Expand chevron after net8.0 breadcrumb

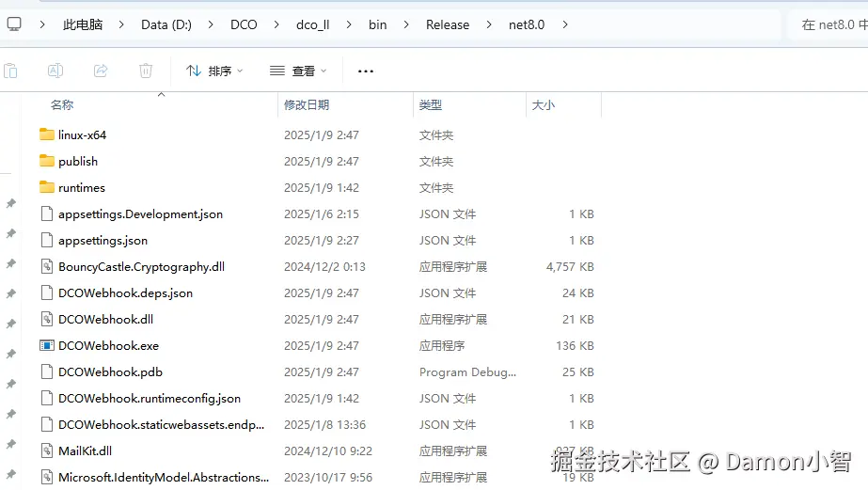tap(564, 24)
